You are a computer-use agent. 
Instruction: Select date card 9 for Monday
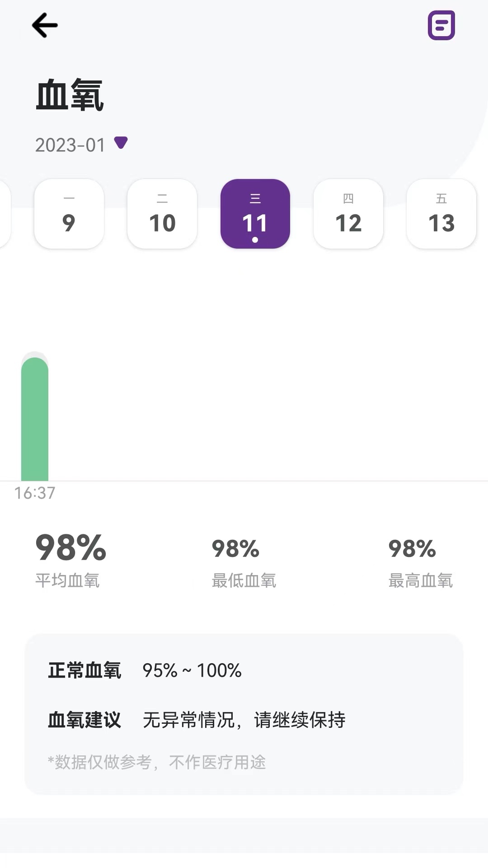point(69,213)
